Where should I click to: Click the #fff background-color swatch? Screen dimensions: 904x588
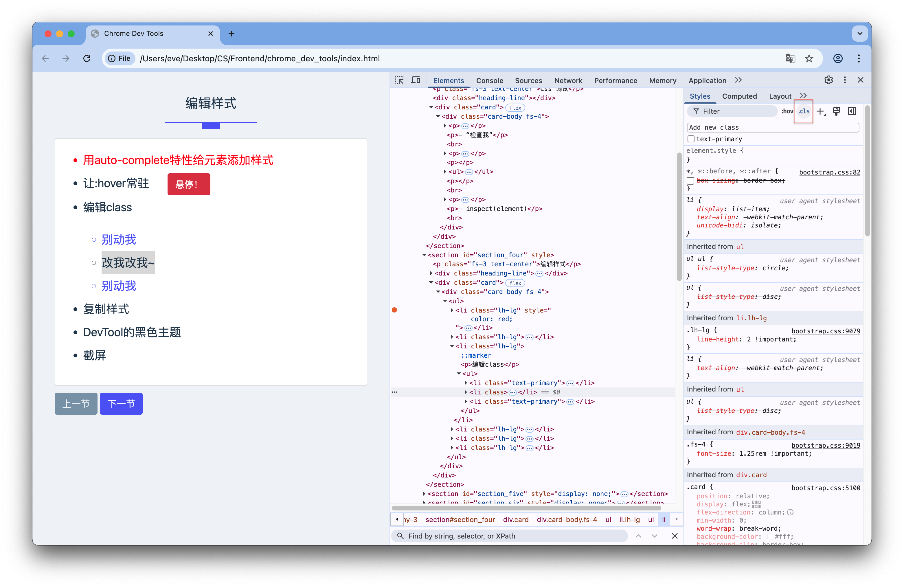point(770,536)
